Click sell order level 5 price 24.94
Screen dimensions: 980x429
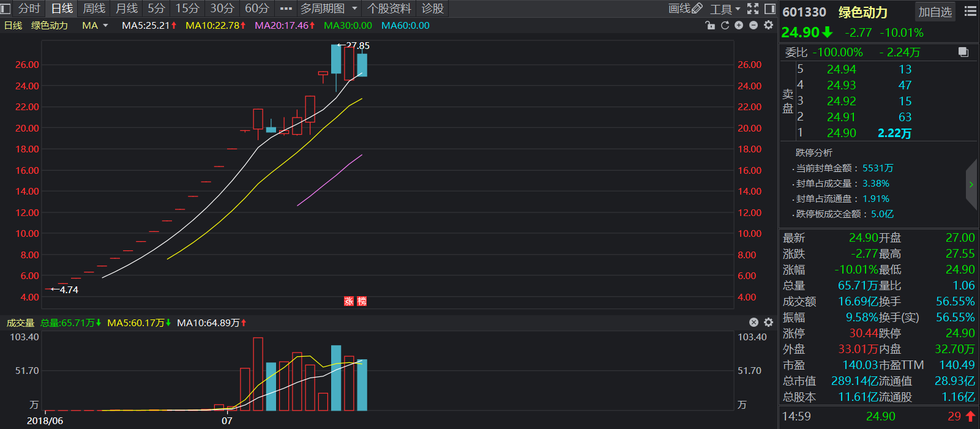pyautogui.click(x=841, y=69)
